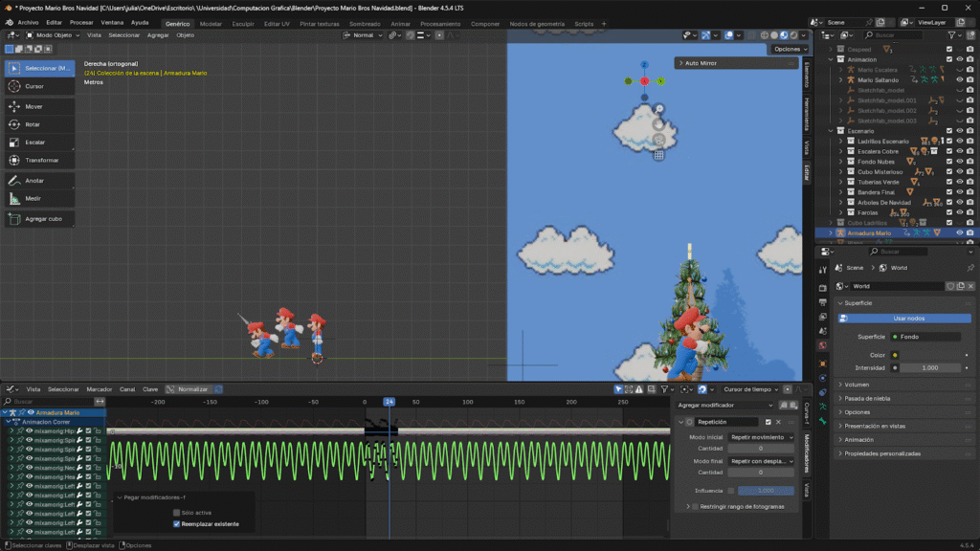Viewport: 980px width, 551px height.
Task: Click the Agregar cubo tool
Action: 39,219
